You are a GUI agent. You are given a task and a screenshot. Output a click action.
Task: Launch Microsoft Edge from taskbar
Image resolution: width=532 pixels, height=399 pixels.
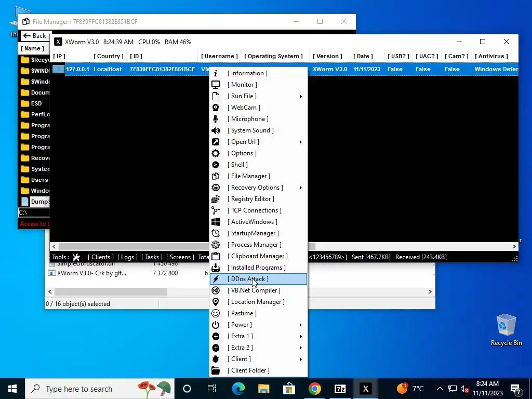coord(238,389)
